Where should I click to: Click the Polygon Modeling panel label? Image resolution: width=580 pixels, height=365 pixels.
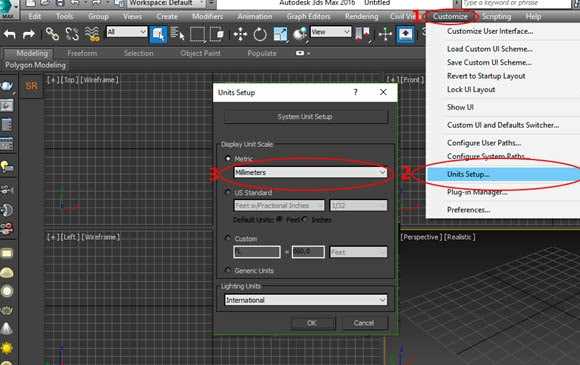pyautogui.click(x=36, y=65)
